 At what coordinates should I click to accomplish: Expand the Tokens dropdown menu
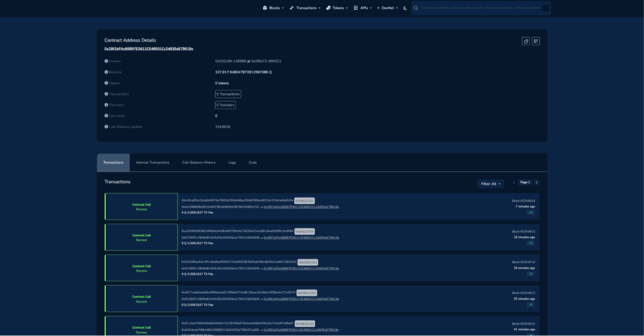click(337, 8)
